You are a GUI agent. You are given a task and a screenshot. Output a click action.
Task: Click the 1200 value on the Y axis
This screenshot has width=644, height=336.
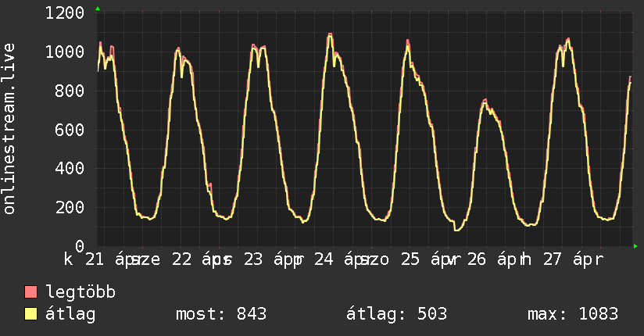(x=65, y=13)
